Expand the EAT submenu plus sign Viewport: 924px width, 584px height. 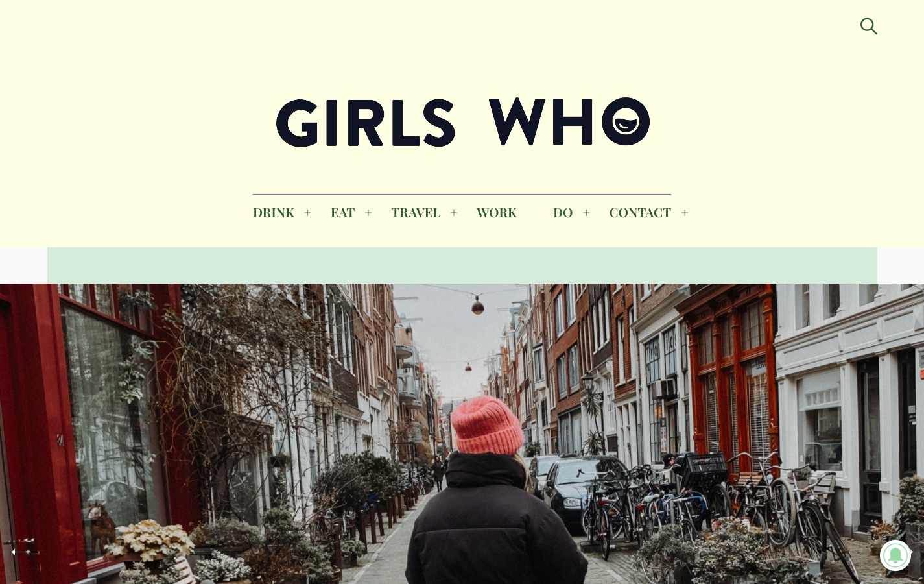coord(368,213)
